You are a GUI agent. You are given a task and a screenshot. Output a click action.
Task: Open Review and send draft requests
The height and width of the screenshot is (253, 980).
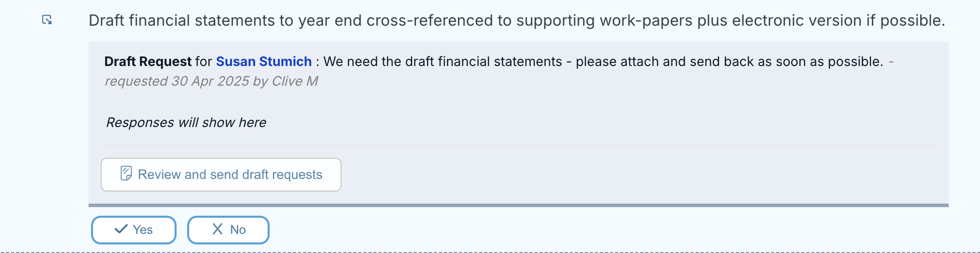click(x=221, y=174)
